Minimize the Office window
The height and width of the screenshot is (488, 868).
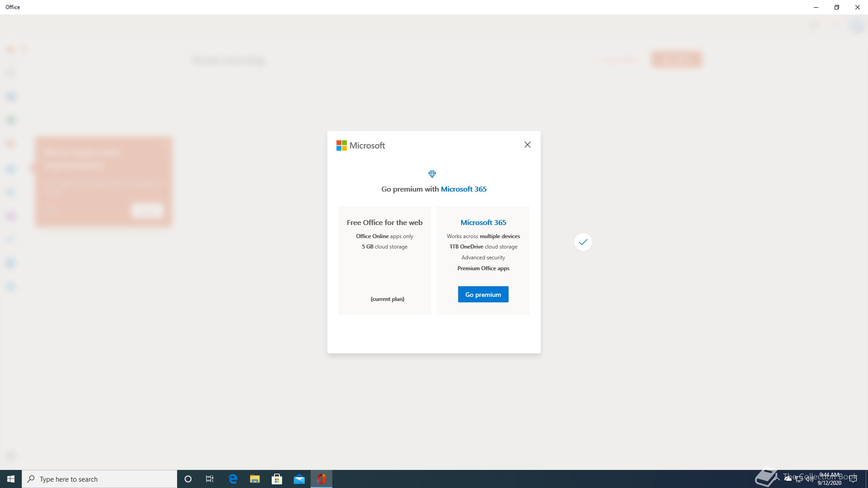pos(816,7)
